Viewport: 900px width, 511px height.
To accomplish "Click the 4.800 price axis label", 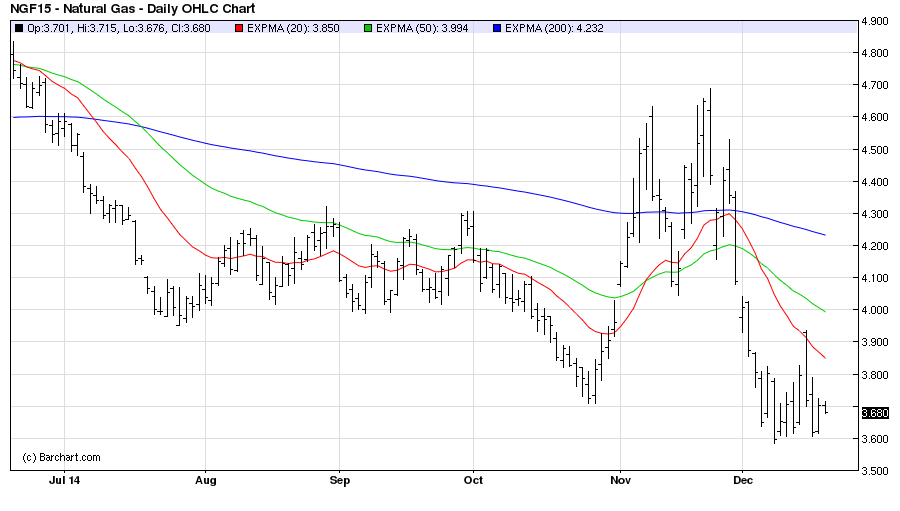I will (x=875, y=53).
